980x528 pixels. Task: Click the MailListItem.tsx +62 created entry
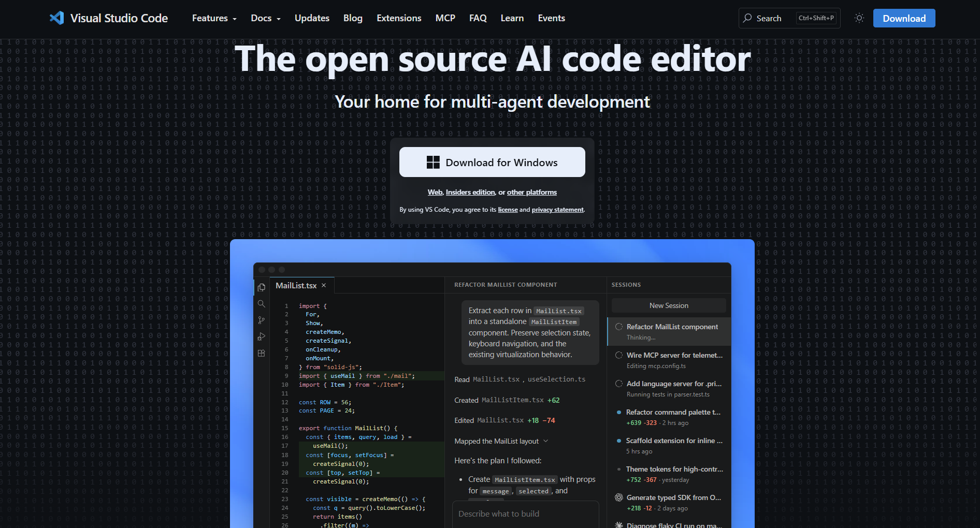click(x=507, y=400)
